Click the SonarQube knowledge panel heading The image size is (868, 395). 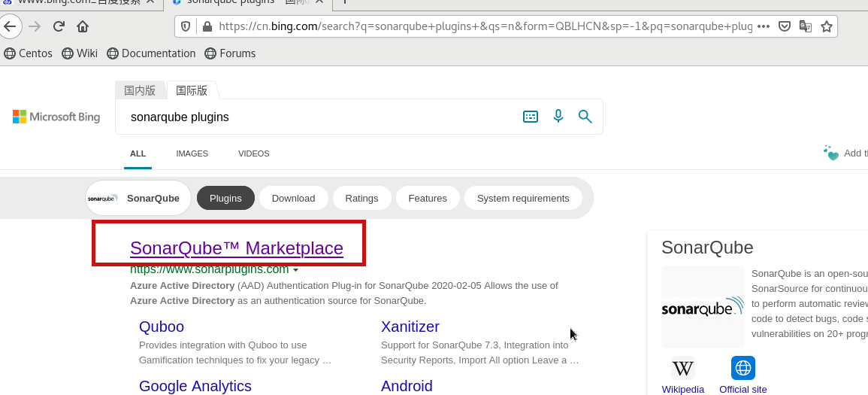point(707,248)
